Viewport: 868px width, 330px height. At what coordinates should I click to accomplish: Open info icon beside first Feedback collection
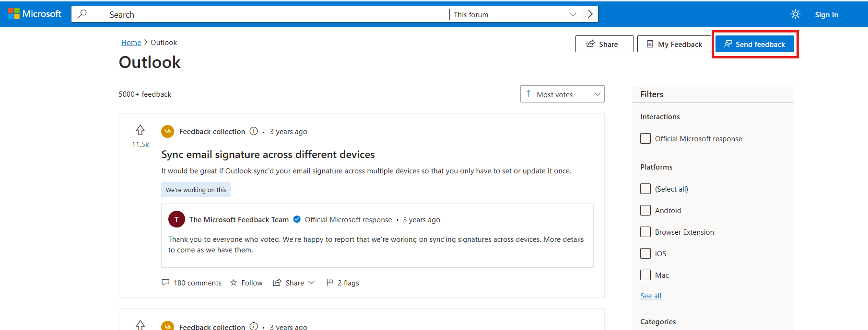tap(254, 131)
